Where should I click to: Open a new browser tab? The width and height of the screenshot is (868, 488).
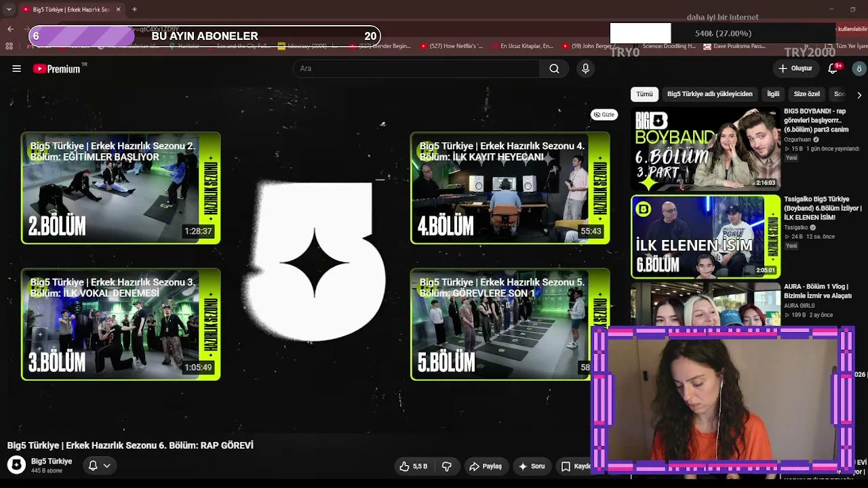[x=134, y=9]
